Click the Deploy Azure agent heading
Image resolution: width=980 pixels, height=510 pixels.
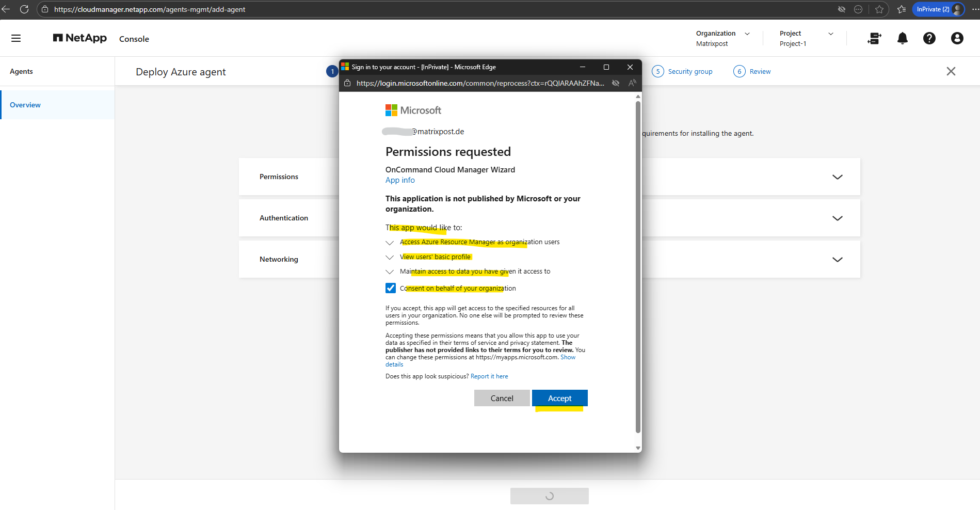[x=181, y=72]
